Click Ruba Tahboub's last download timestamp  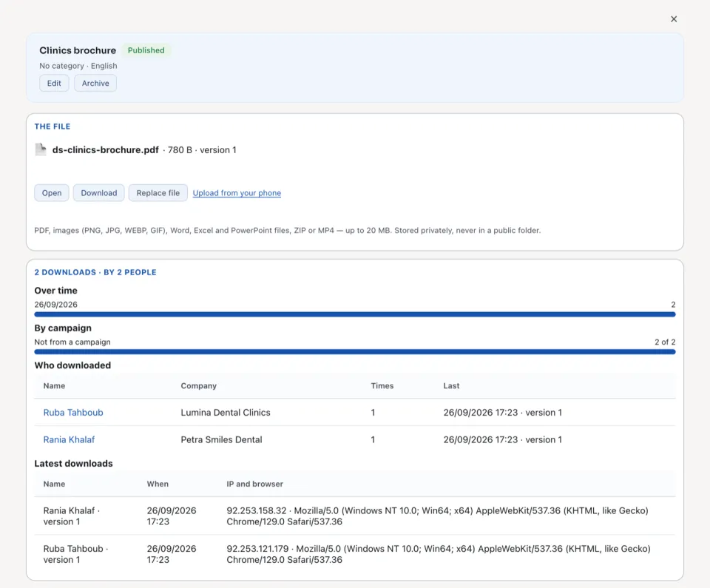click(503, 413)
